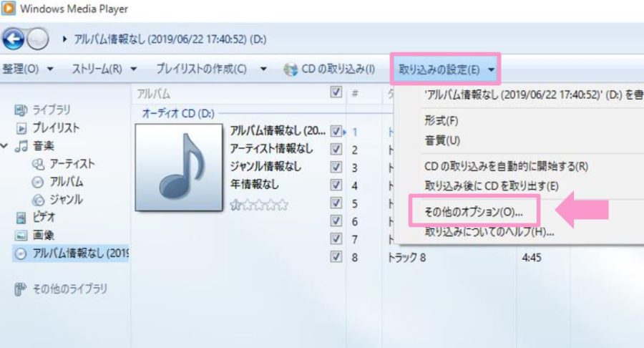This screenshot has height=348, width=644.
Task: Choose その他のオプション(O)... menu item
Action: click(474, 212)
